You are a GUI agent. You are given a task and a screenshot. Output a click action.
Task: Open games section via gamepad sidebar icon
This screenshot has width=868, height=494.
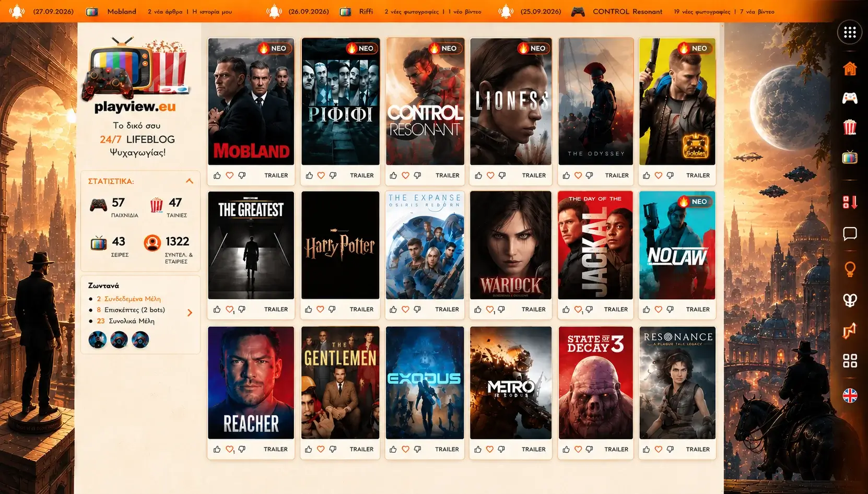(x=850, y=98)
